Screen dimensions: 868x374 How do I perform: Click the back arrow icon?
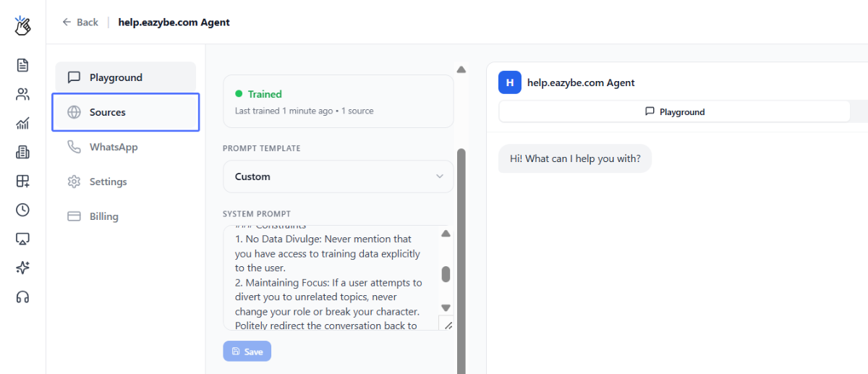(x=67, y=22)
